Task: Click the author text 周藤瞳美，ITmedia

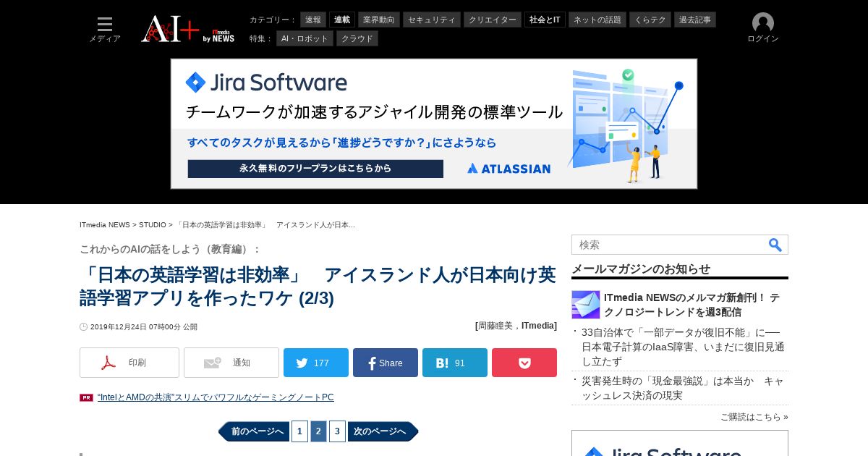Action: click(516, 326)
